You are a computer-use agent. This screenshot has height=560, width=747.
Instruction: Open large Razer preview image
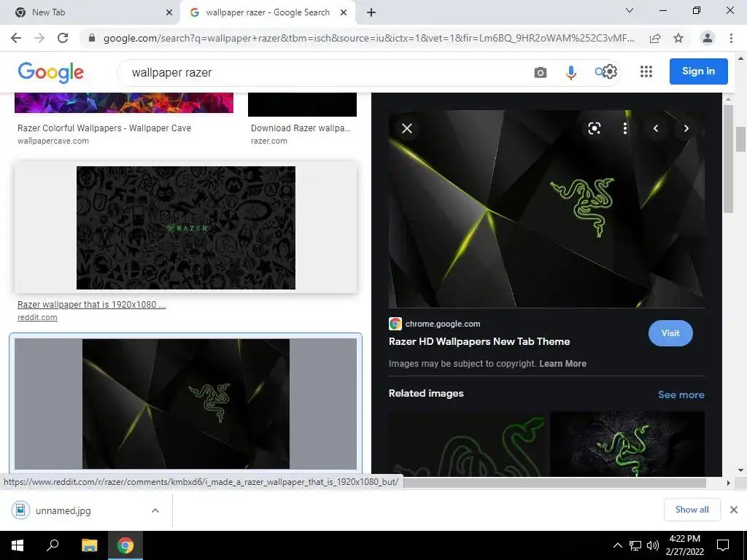(x=546, y=209)
